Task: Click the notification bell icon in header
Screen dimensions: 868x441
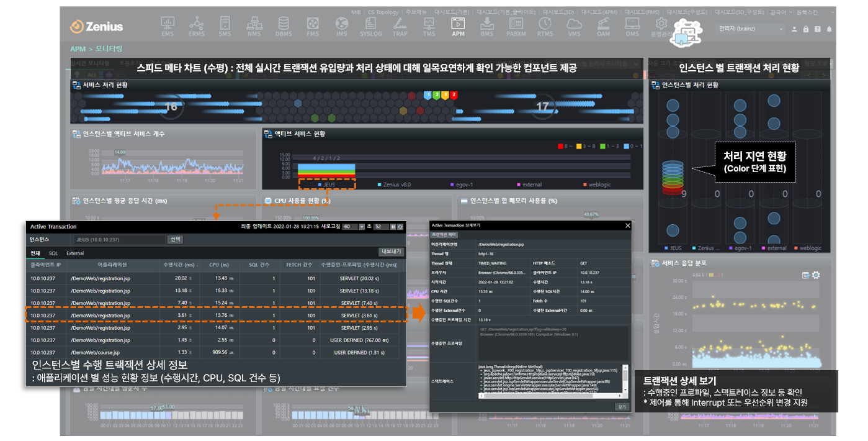Action: click(x=830, y=29)
